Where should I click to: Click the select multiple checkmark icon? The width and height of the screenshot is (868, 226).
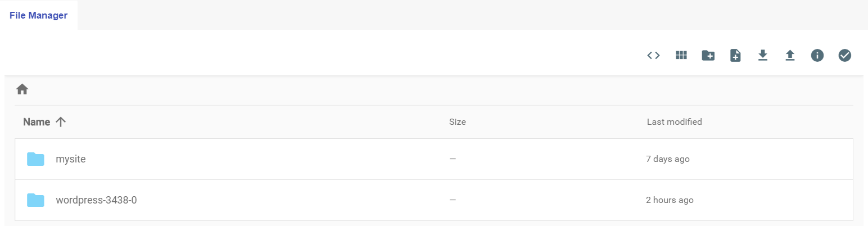coord(845,55)
